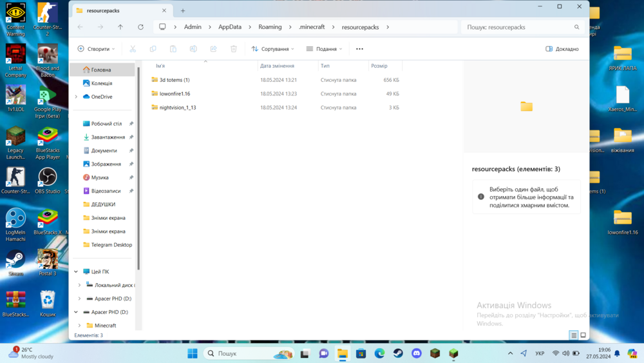644x363 pixels.
Task: Expand the OneDrive tree node
Action: [x=76, y=97]
